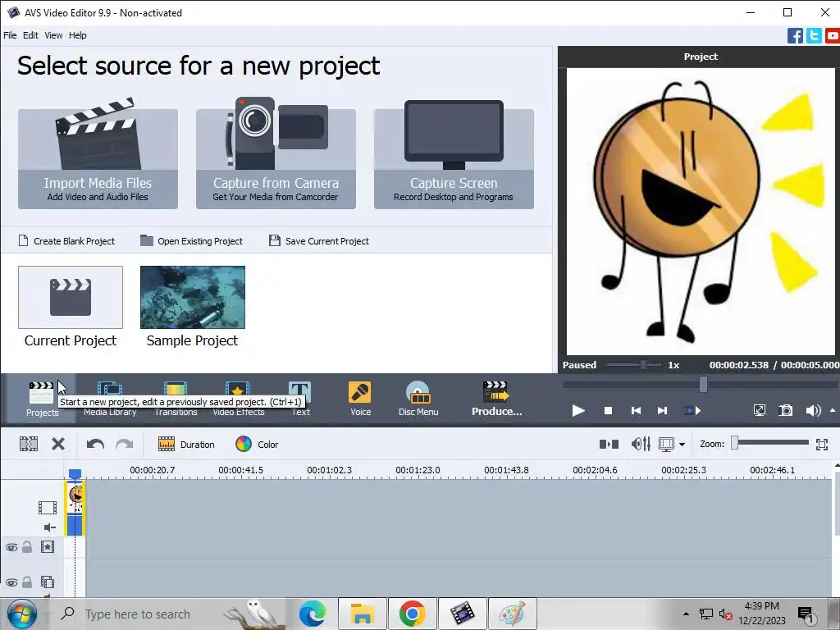Click Create Blank Project
840x630 pixels.
click(x=67, y=241)
